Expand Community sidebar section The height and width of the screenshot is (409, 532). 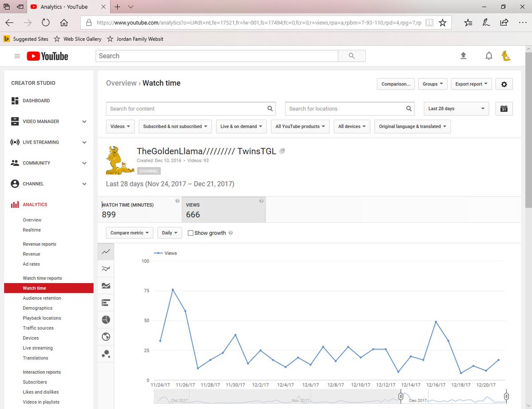pos(84,163)
